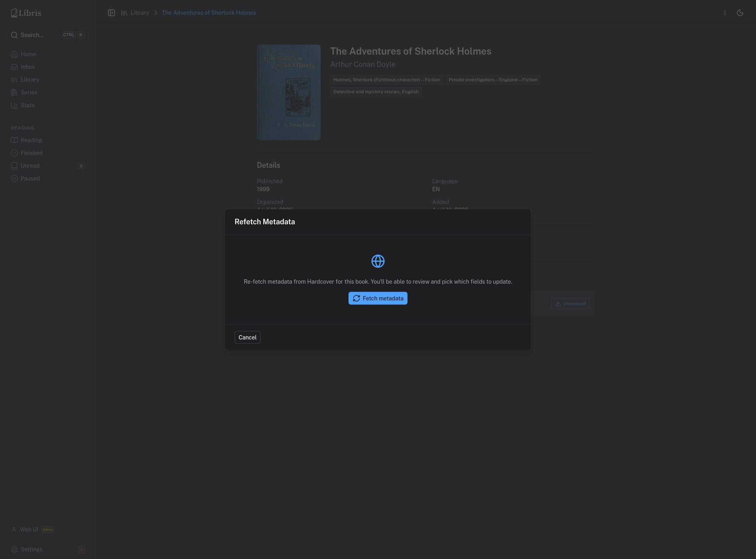This screenshot has height=559, width=756.
Task: Click the globe icon in the dialog
Action: [378, 261]
